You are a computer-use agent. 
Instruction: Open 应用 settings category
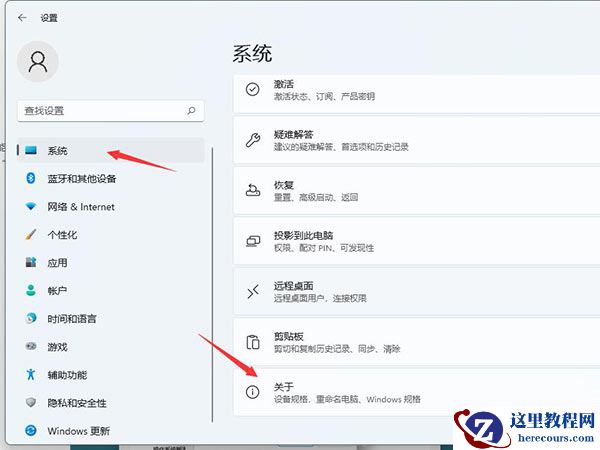click(111, 262)
